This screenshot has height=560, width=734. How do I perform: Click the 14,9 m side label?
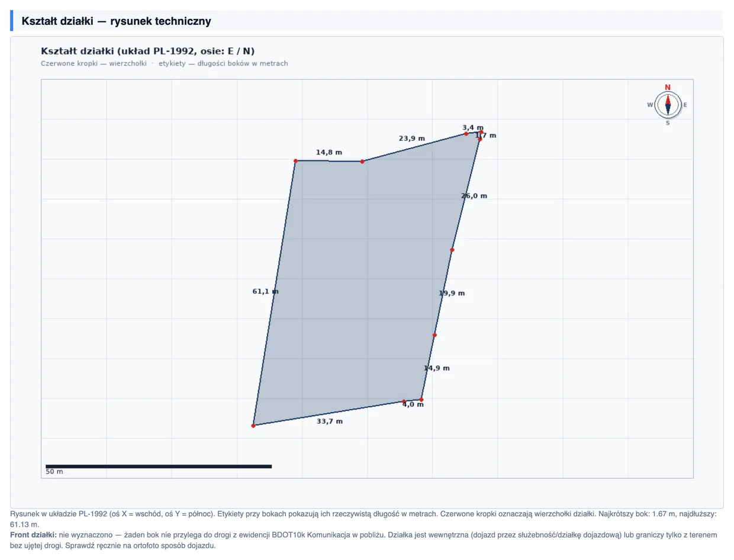tap(437, 368)
